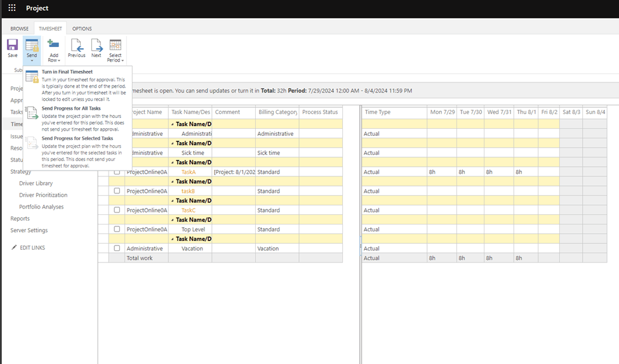Image resolution: width=619 pixels, height=364 pixels.
Task: Click the Mon 7/29 column header
Action: coord(442,112)
